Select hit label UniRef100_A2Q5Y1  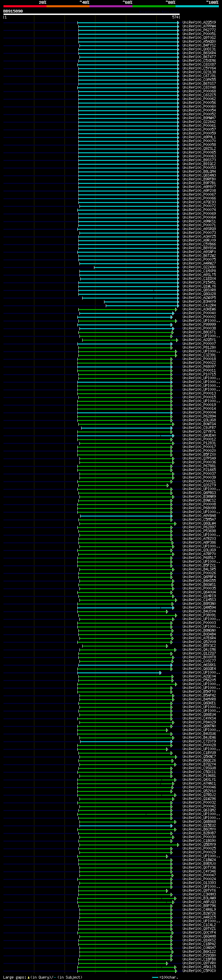[x=199, y=340]
